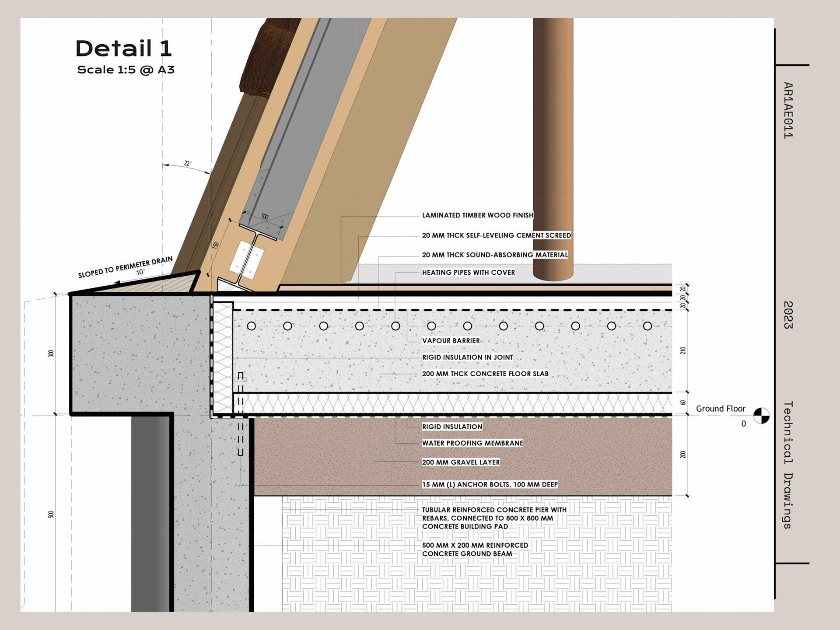
Task: Click the last heating pipe circle on right
Action: [647, 326]
